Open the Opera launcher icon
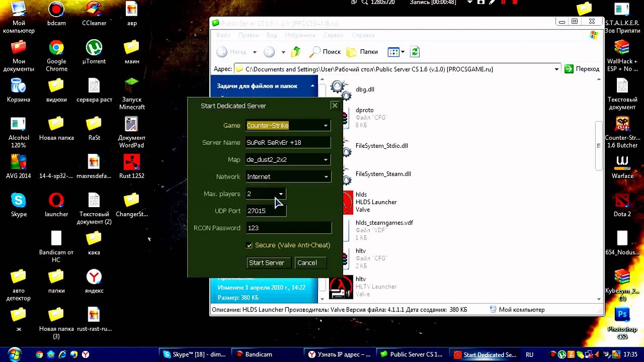This screenshot has width=644, height=362. (56, 205)
